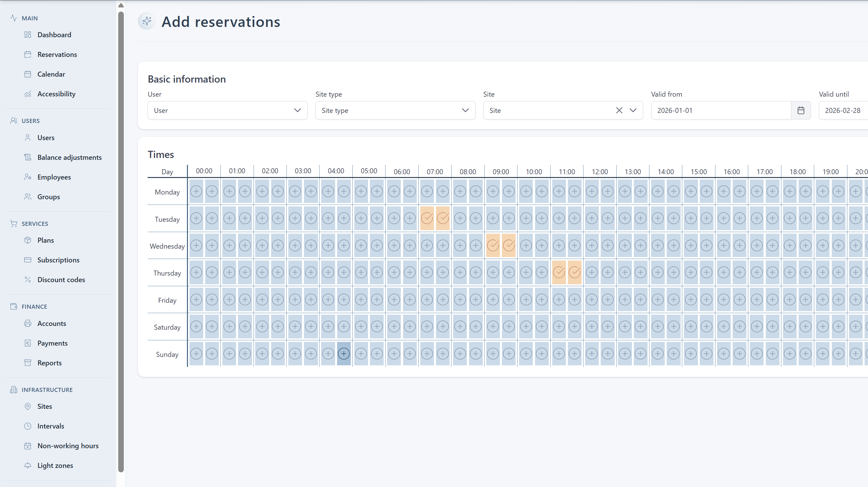Viewport: 868px width, 487px height.
Task: Open the Accounts link
Action: (x=52, y=323)
